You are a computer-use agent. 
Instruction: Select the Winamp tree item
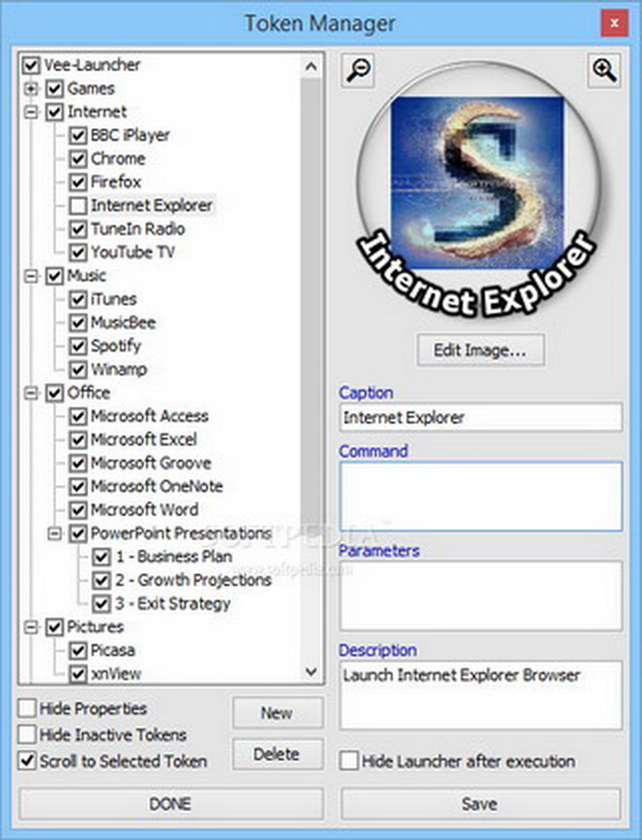point(119,370)
